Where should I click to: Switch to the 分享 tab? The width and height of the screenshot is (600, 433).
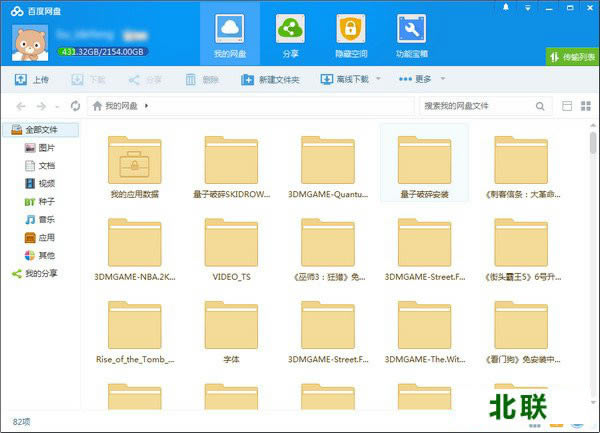[x=290, y=35]
